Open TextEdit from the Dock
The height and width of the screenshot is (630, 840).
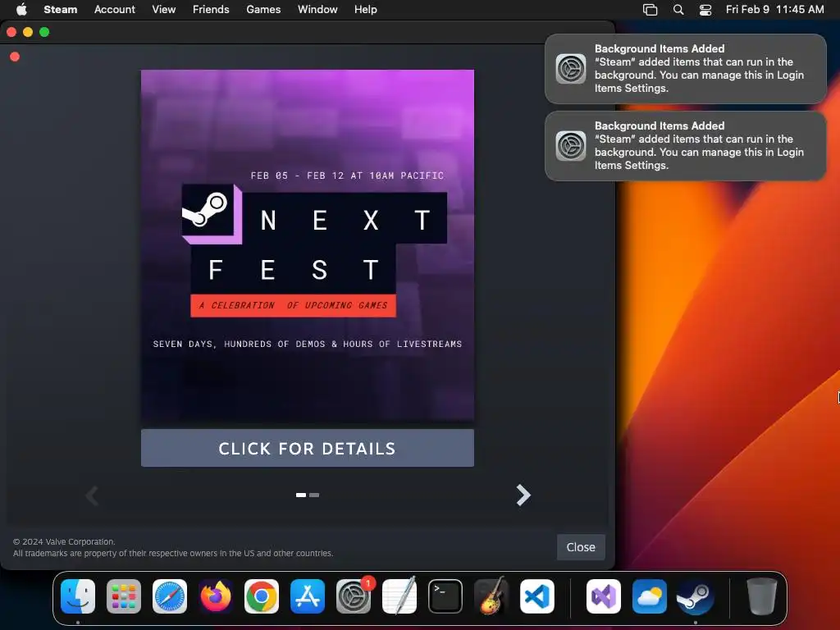coord(399,596)
